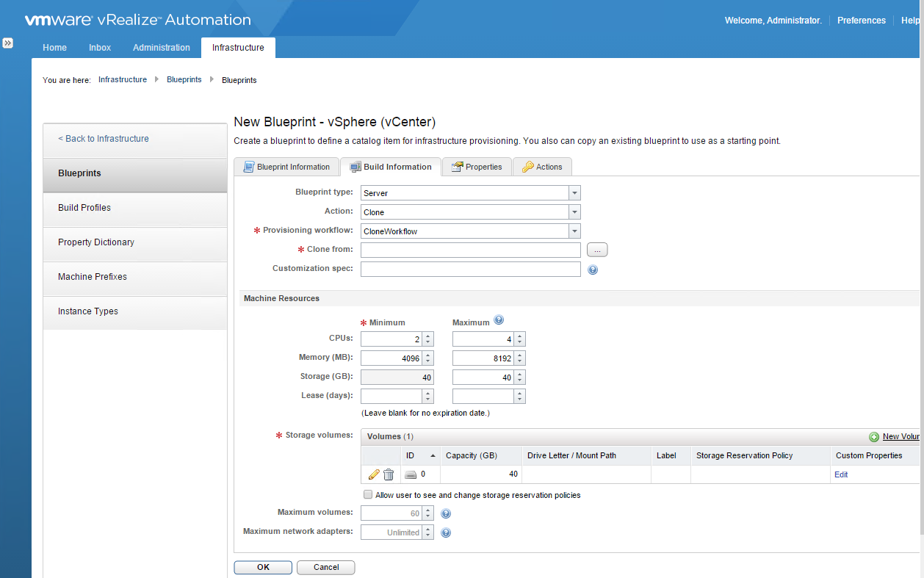The height and width of the screenshot is (578, 924).
Task: Open Machine Prefixes in the sidebar
Action: pyautogui.click(x=135, y=277)
